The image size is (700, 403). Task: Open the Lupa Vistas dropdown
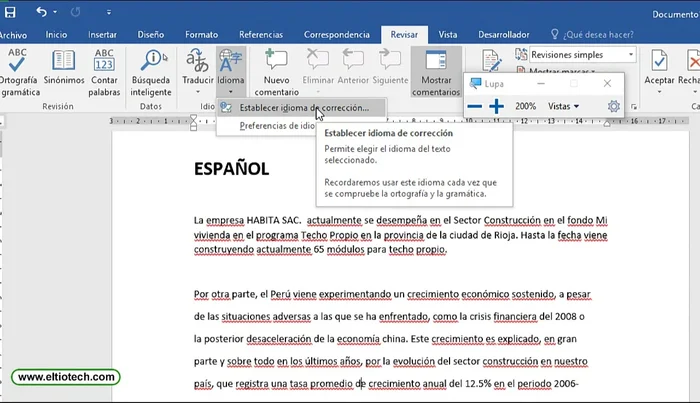point(563,106)
